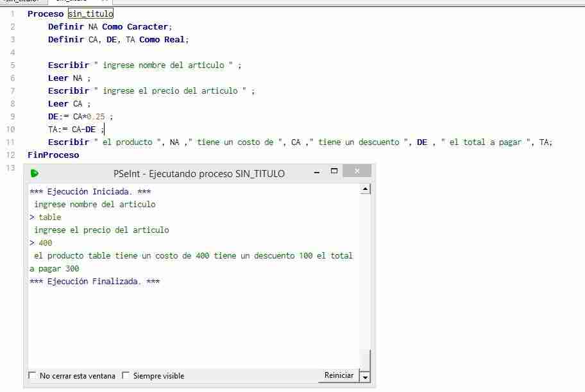Click the 'PSeInt - Ejecutando proceso SIN_TITULO' title bar
585x392 pixels.
(199, 174)
